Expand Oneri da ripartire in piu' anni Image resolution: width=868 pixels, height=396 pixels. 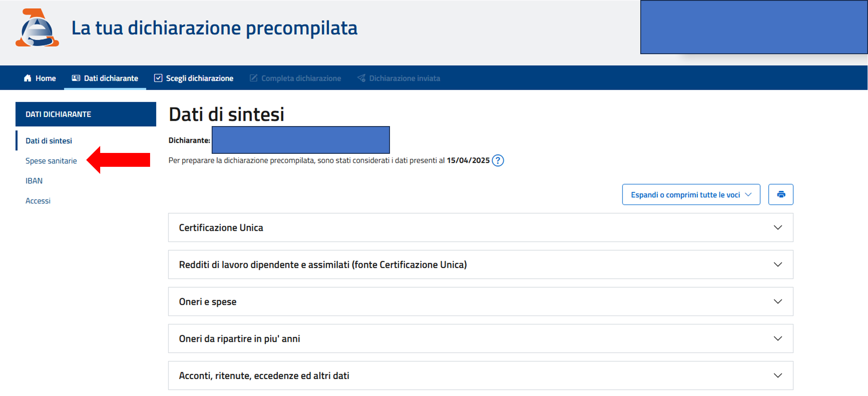click(x=777, y=339)
